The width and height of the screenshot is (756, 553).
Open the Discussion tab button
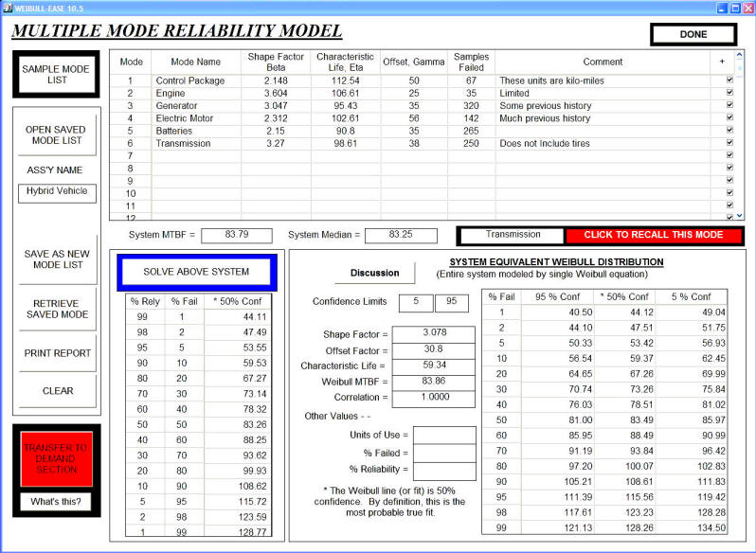click(374, 273)
